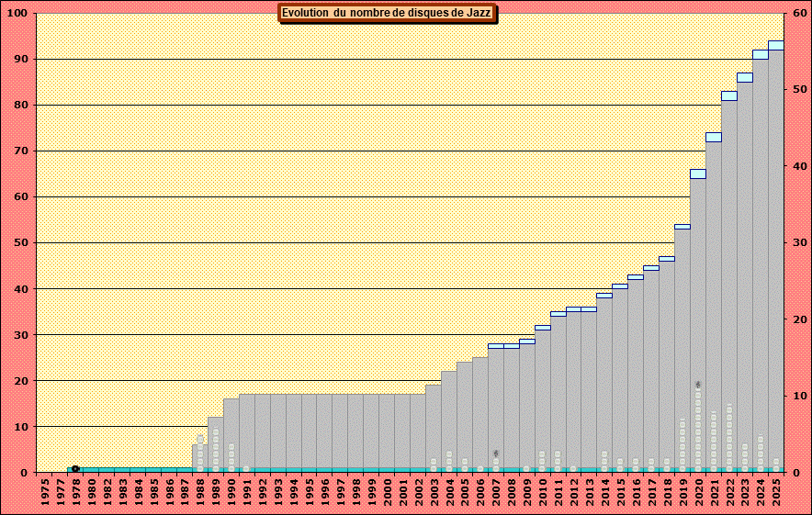Select the x-axis year label 2003
The height and width of the screenshot is (515, 812).
point(434,491)
